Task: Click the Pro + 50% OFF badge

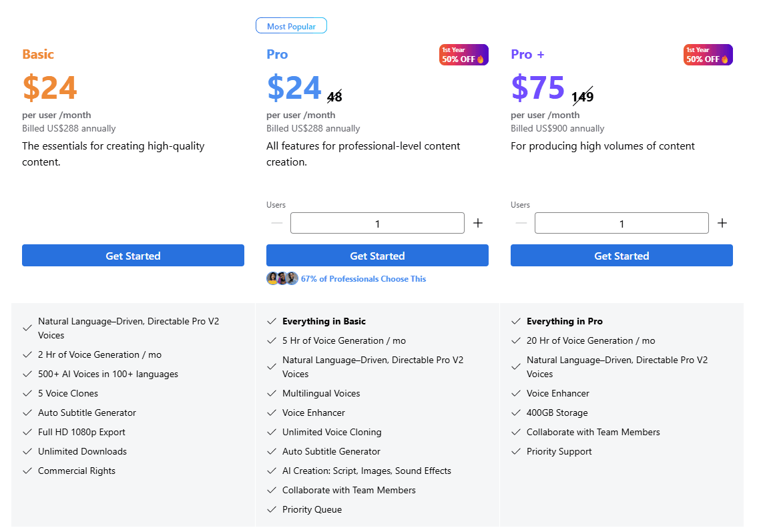Action: click(x=708, y=55)
